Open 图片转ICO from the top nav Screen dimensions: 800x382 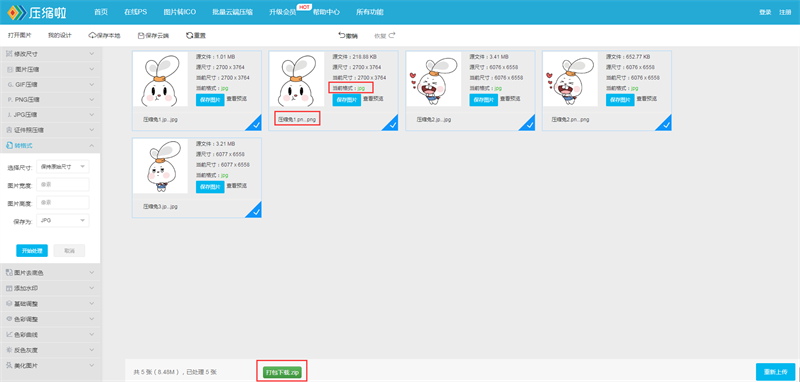180,12
